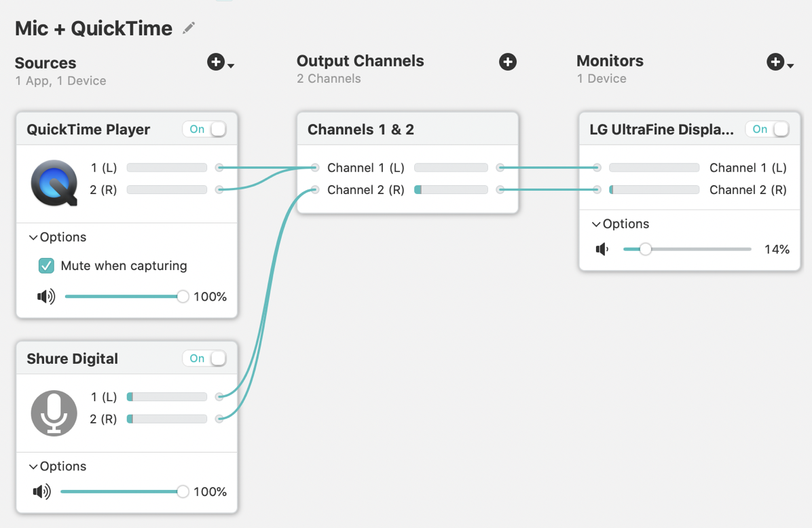Click the QuickTime Player app icon

click(x=54, y=183)
